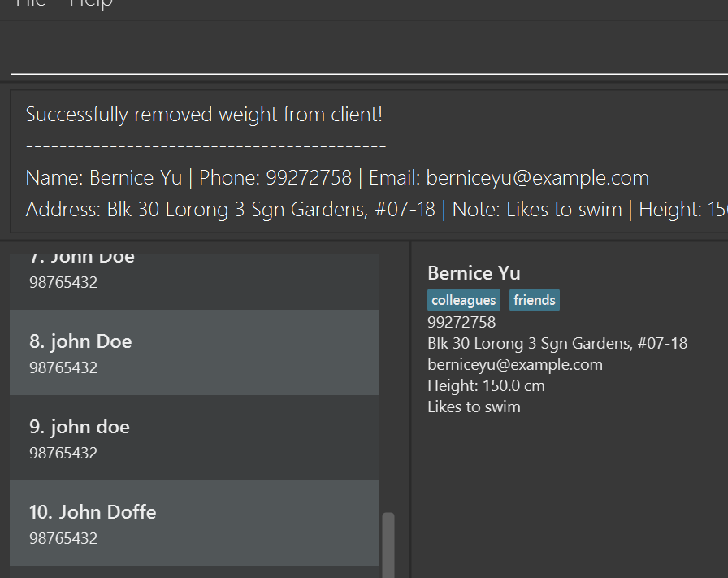Click the friends tag
This screenshot has width=728, height=578.
534,301
